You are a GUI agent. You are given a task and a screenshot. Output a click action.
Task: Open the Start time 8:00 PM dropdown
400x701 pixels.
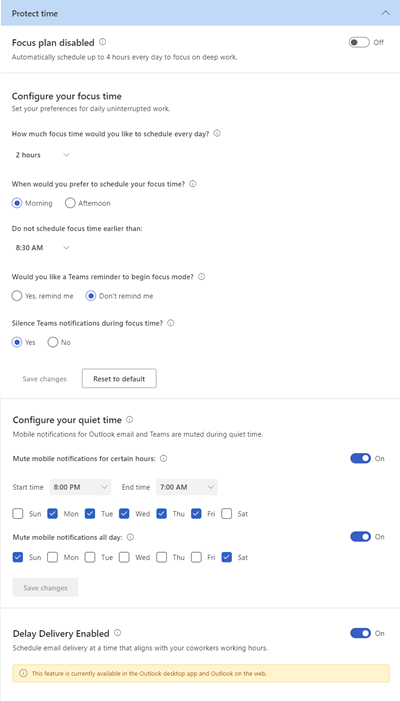80,487
